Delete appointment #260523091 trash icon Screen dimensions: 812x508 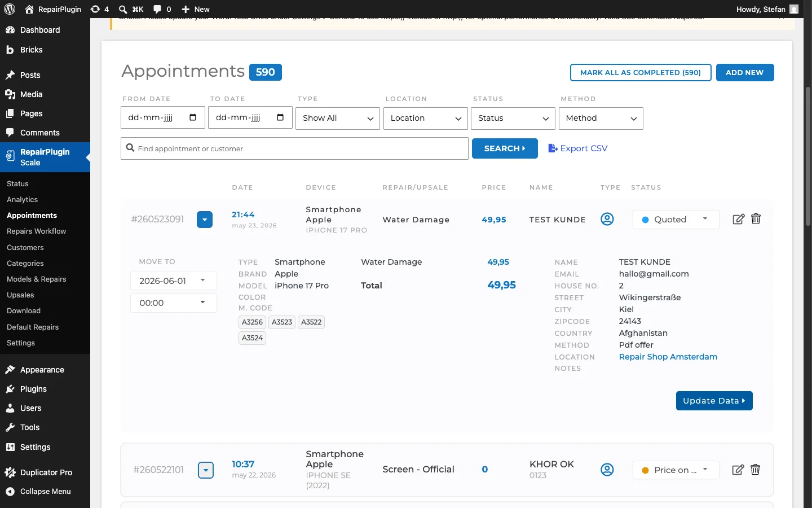coord(756,219)
